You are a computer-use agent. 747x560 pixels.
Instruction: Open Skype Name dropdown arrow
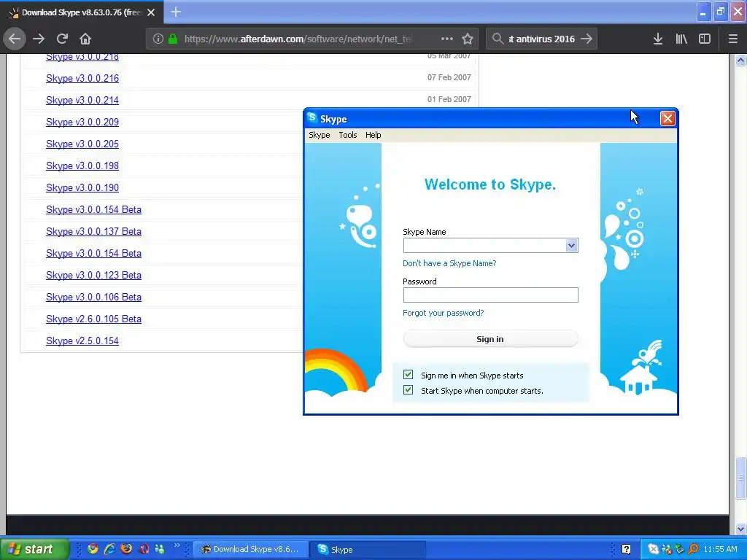point(571,246)
